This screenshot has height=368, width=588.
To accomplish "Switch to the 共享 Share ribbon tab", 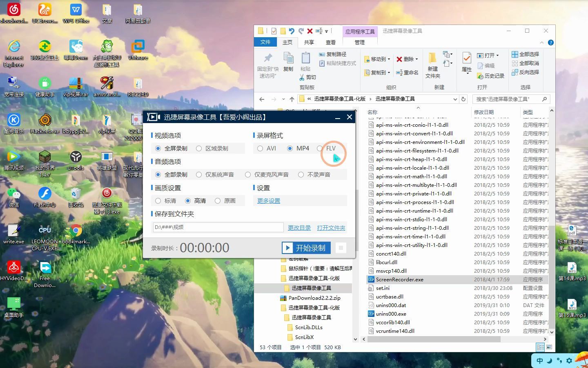I will tap(309, 42).
